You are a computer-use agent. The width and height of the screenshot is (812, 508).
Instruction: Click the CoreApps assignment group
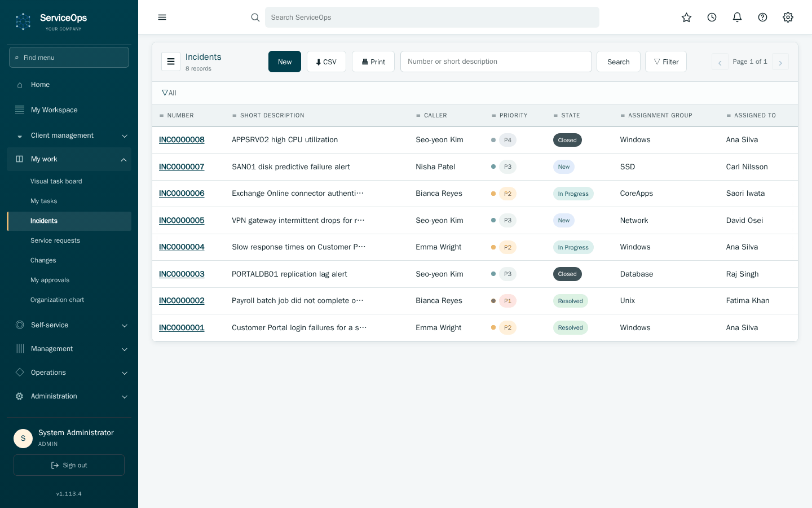(x=637, y=194)
